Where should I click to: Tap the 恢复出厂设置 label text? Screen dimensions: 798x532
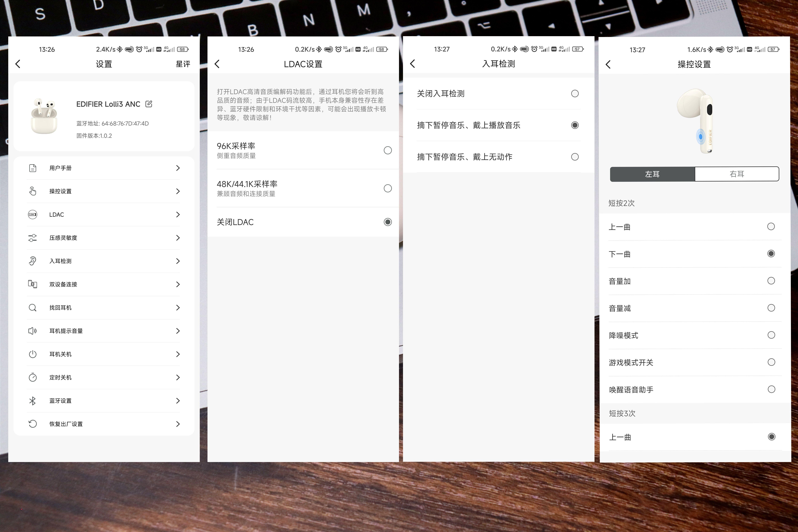coord(66,424)
